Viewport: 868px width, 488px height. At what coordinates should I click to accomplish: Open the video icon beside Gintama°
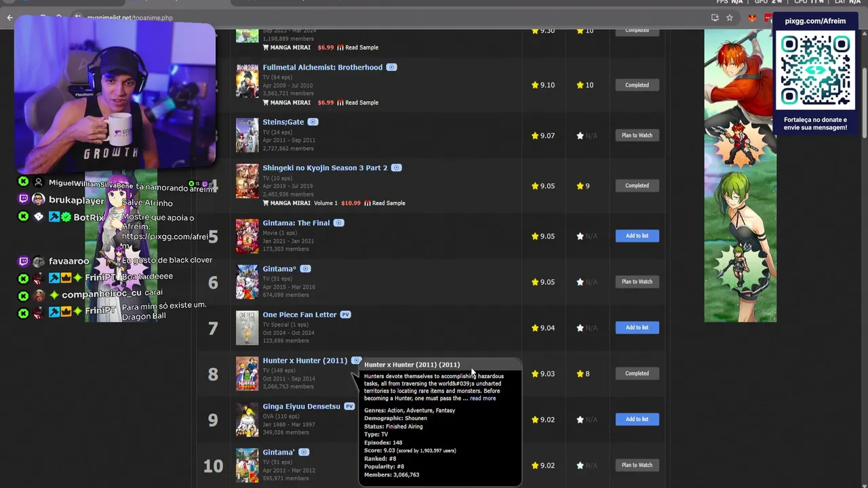point(305,269)
